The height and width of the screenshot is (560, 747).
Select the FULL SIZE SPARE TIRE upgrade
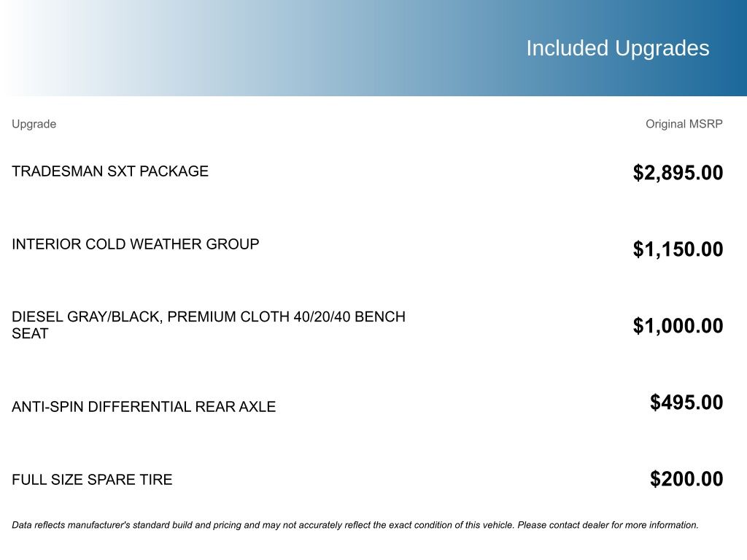click(x=92, y=480)
